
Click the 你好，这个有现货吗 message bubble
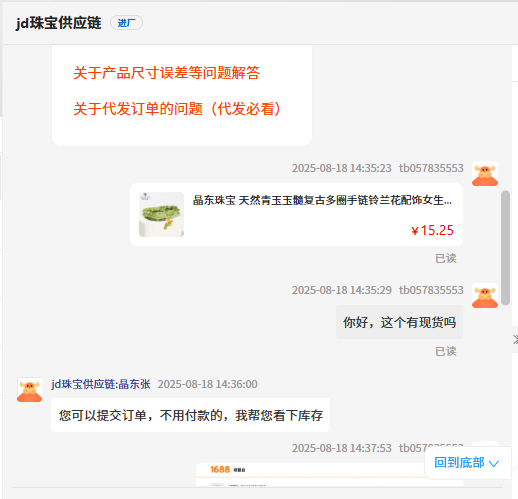399,322
